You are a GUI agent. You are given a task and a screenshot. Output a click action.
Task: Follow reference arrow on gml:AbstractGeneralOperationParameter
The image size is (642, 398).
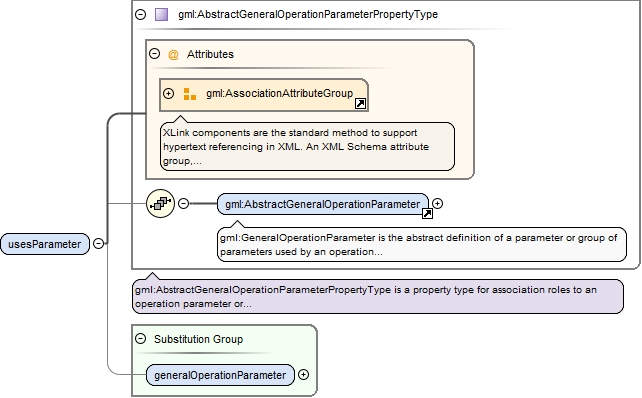click(427, 213)
